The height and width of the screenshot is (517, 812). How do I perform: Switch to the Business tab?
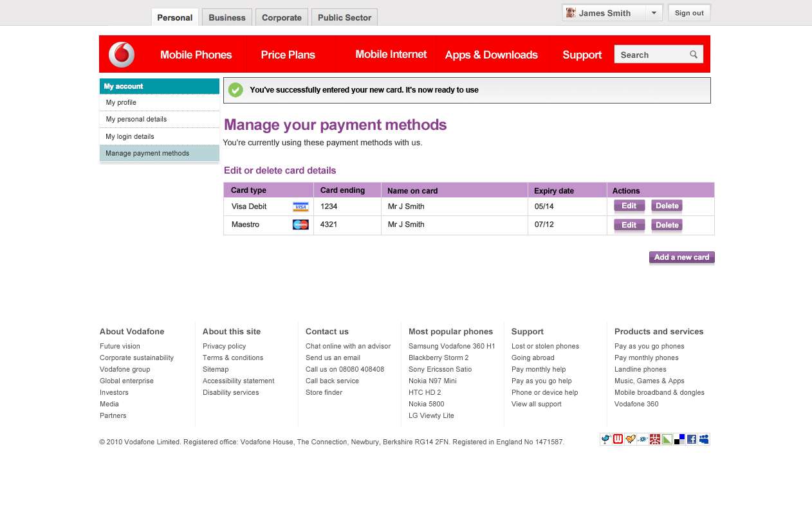(x=227, y=17)
